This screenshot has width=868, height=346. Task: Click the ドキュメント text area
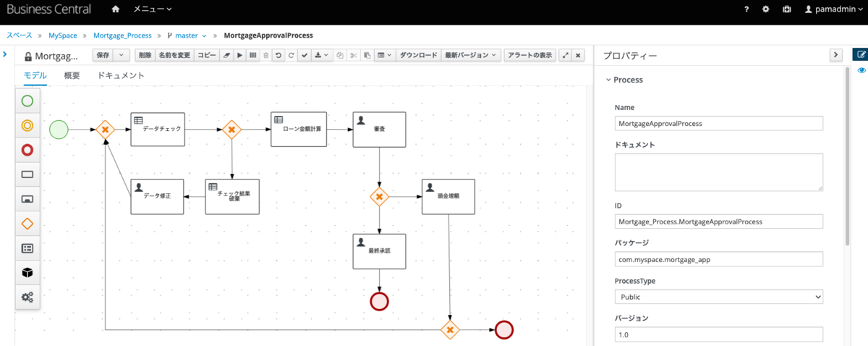click(719, 172)
